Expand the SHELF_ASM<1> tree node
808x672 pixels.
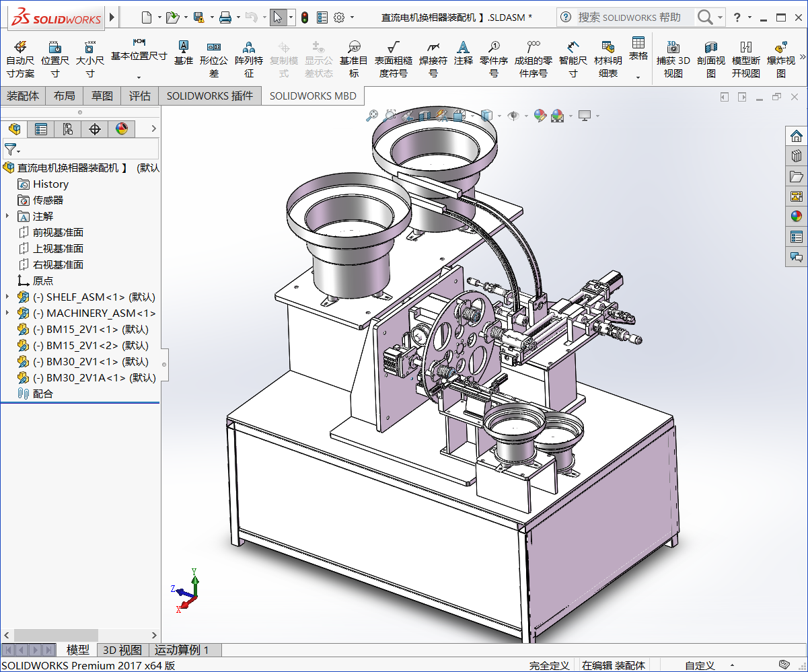tap(7, 297)
